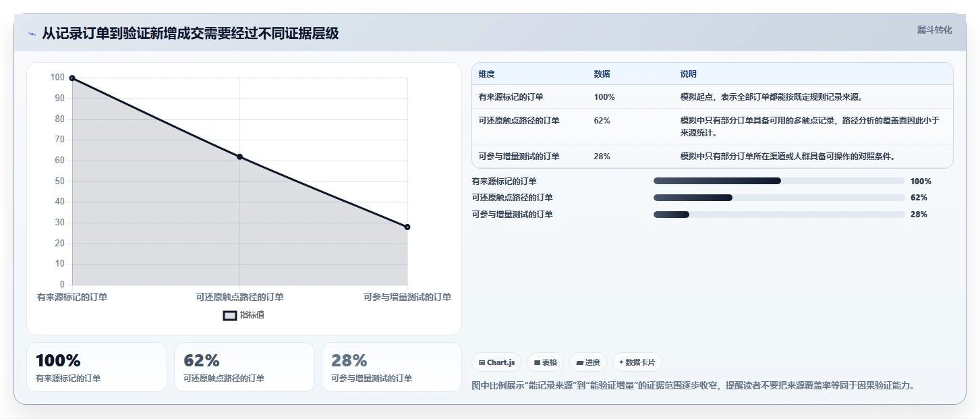Click the icon inside the 表格 chip

[x=537, y=362]
